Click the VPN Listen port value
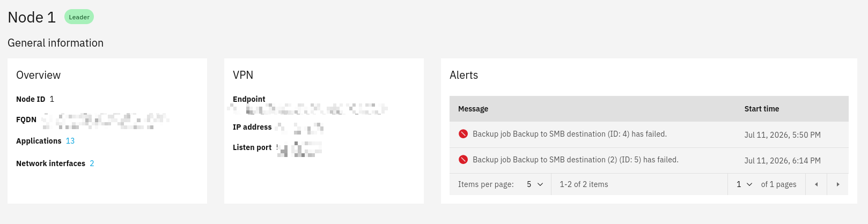The image size is (868, 224). point(299,148)
